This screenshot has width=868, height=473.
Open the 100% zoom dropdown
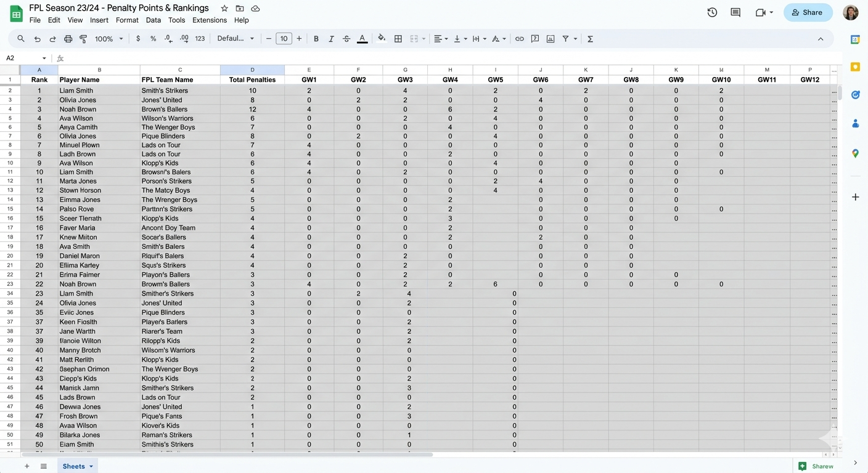pos(108,39)
